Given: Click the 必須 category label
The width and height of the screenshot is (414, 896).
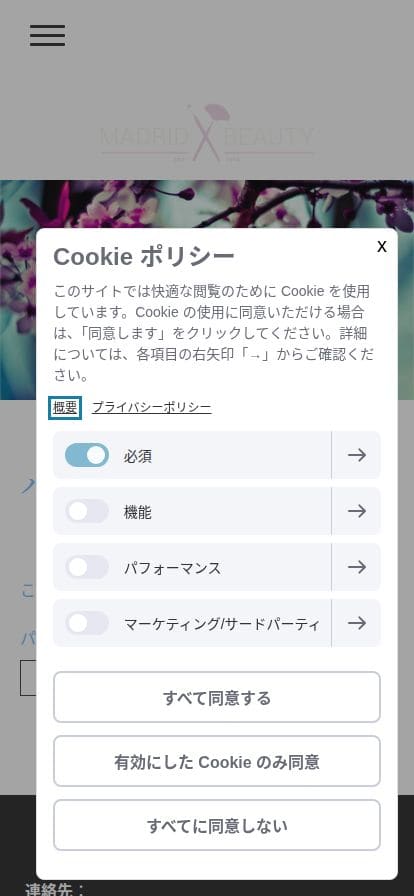Looking at the screenshot, I should tap(138, 456).
